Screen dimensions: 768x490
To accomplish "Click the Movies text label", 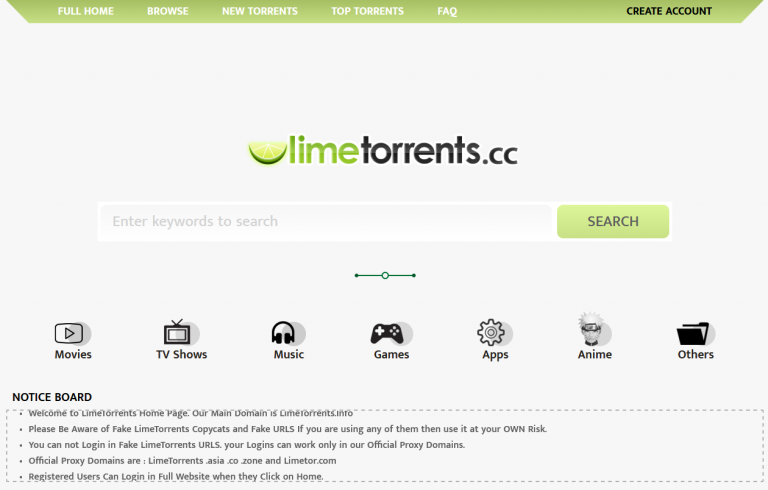I will (x=73, y=354).
